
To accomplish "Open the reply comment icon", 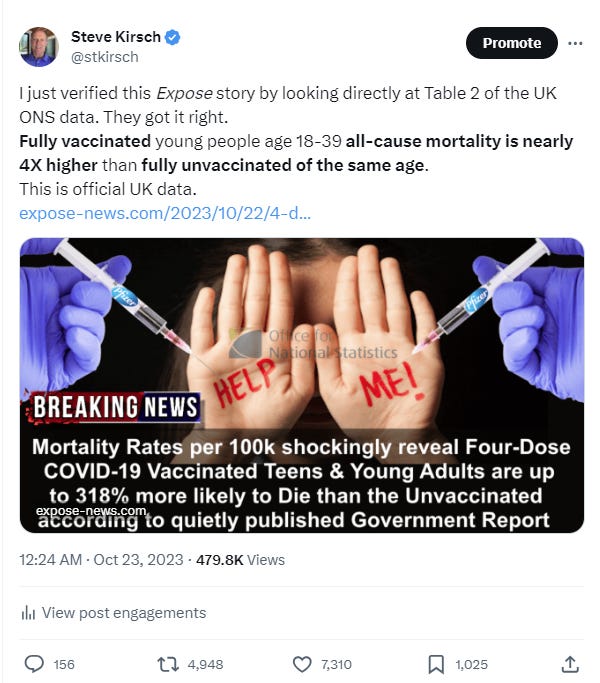I will click(34, 664).
